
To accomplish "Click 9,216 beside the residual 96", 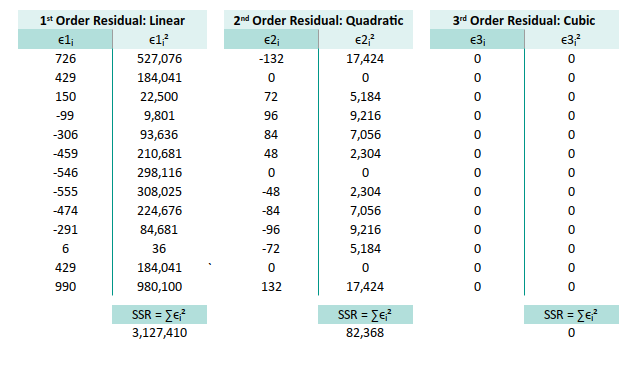I will coord(365,116).
